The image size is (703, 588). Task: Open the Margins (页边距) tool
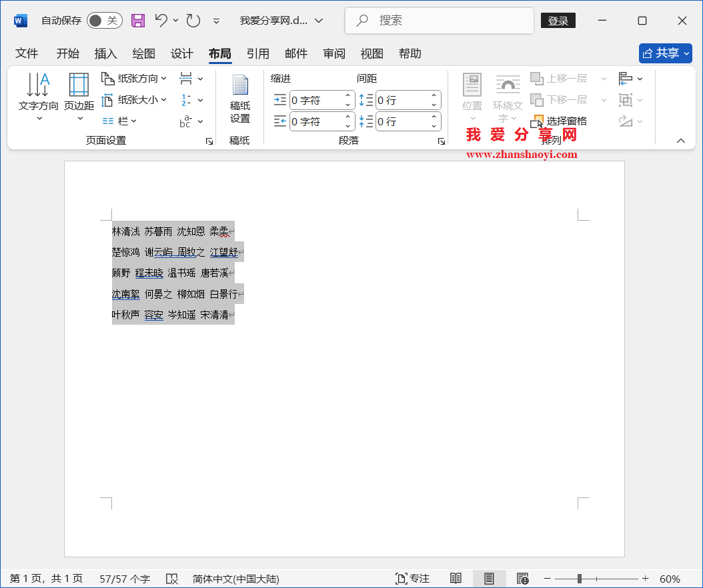tap(79, 97)
